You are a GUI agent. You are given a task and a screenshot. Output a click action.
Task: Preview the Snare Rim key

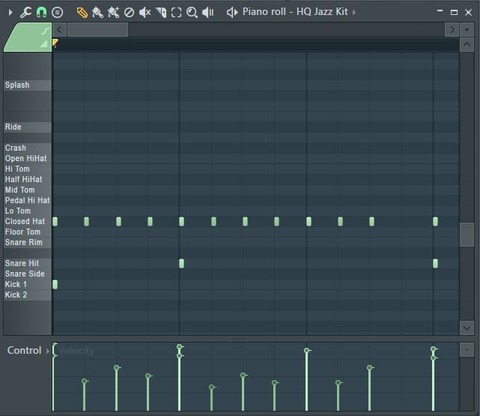pos(28,242)
